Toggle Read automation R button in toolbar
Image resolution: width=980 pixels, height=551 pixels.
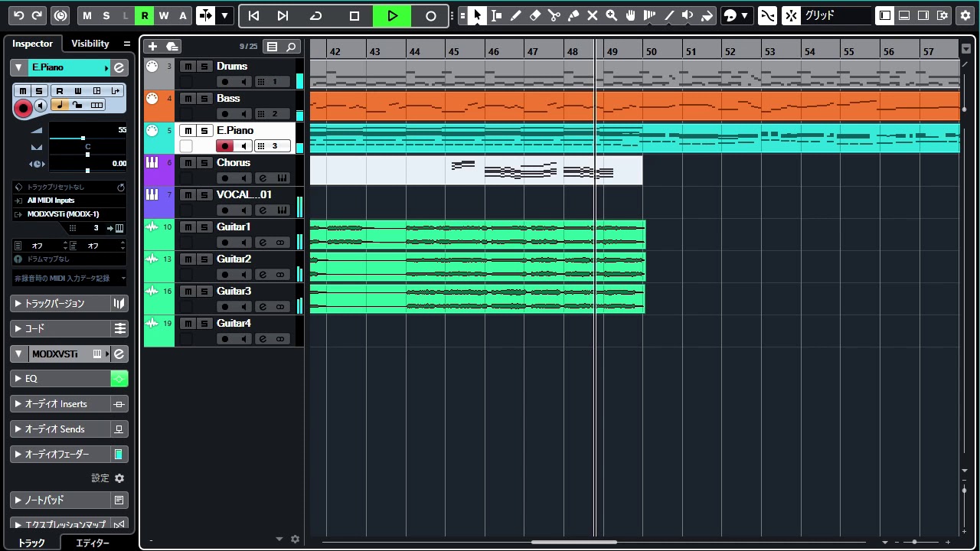(x=145, y=15)
